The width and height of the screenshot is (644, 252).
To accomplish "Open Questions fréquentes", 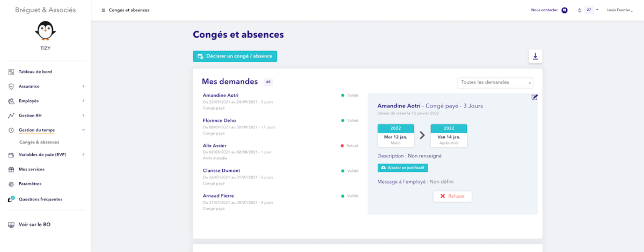I will coord(40,199).
